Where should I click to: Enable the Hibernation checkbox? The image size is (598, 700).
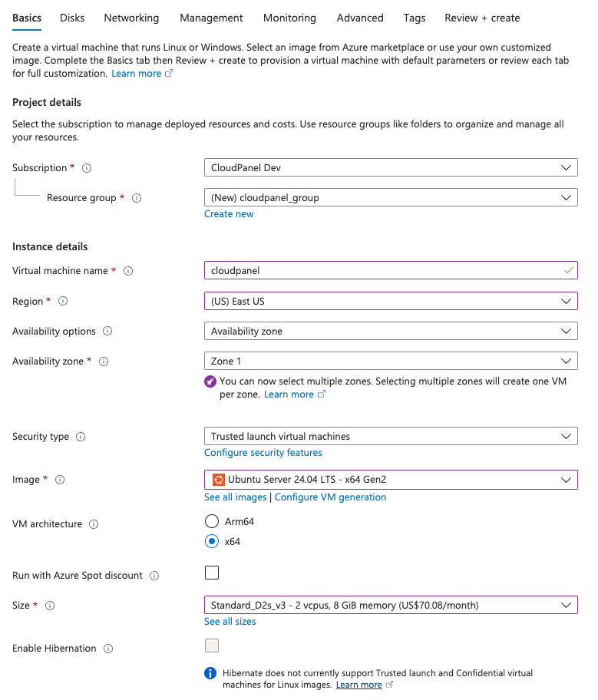click(x=211, y=646)
